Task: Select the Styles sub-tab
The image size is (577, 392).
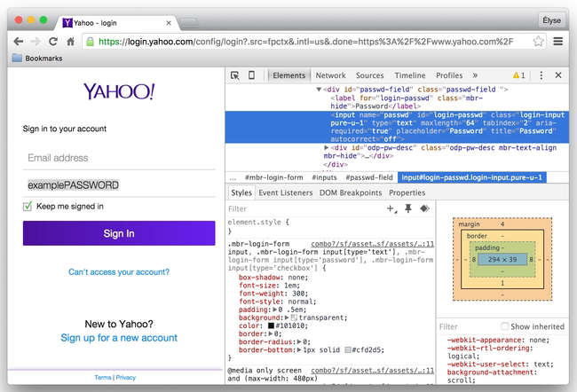Action: [241, 192]
